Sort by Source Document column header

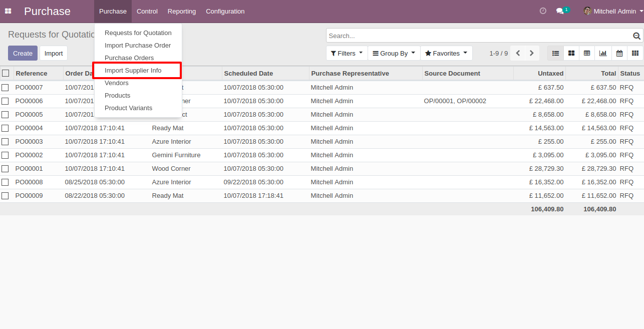point(468,73)
